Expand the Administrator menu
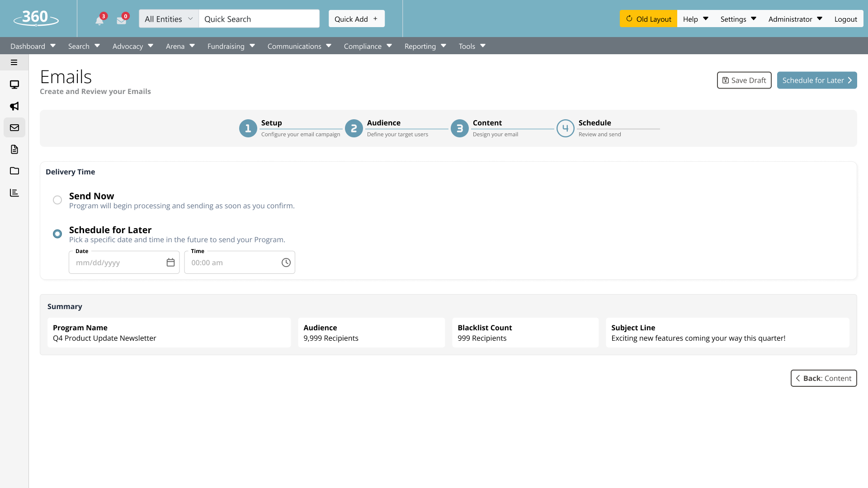The height and width of the screenshot is (488, 868). click(x=795, y=19)
